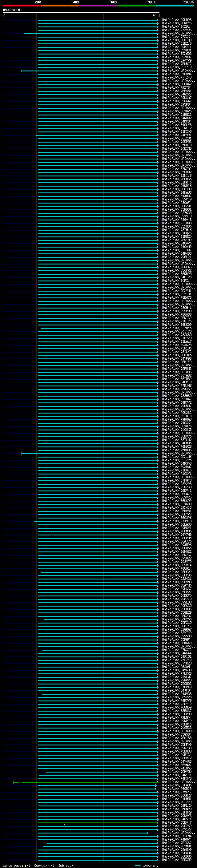Click the orange ~40% identity legend segment

(60, 6)
